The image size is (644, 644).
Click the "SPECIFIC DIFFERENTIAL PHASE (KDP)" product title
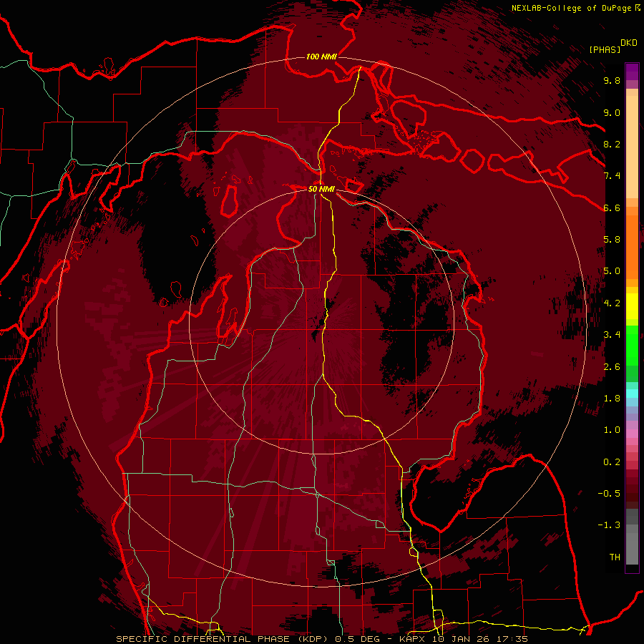(x=223, y=639)
